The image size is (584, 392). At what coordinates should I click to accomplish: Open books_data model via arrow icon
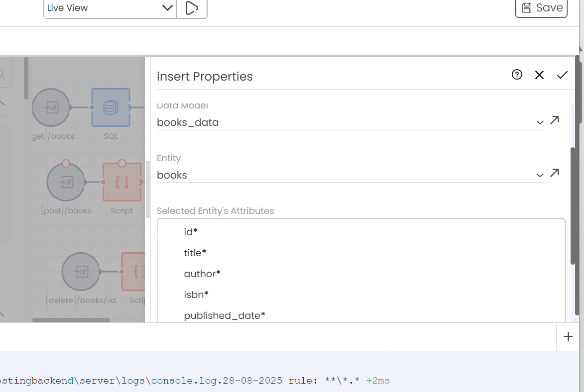[555, 120]
